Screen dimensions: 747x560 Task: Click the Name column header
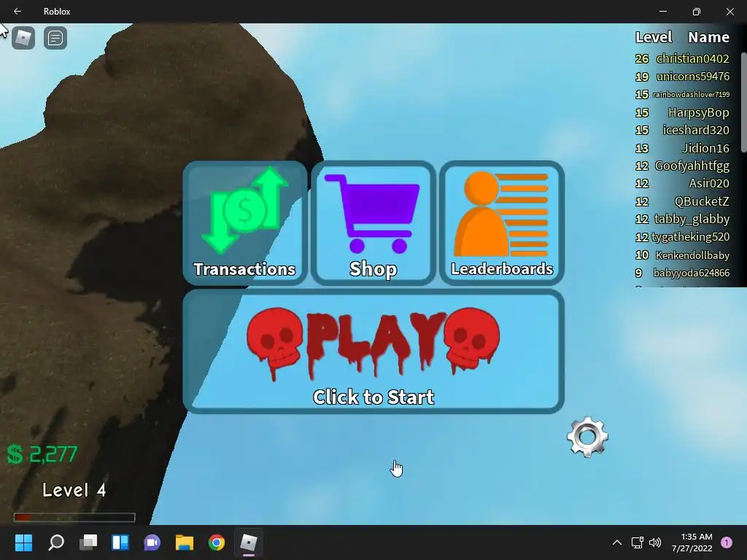pos(708,37)
